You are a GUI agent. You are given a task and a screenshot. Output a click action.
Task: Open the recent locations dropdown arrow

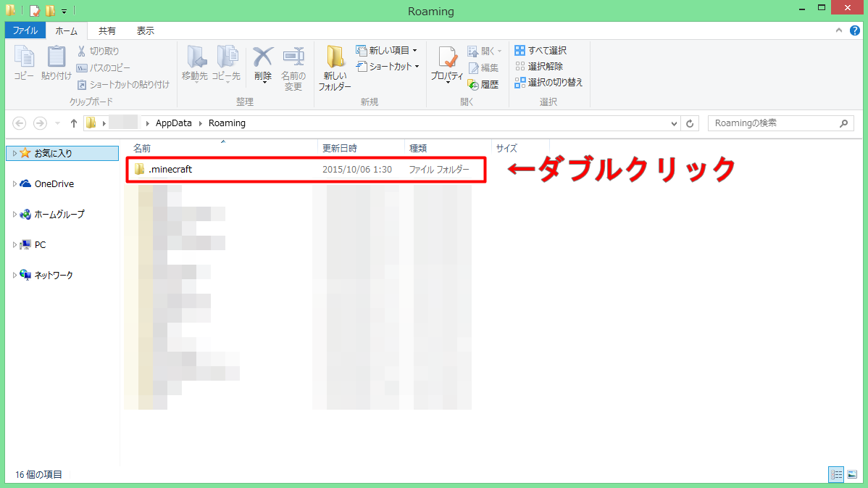[x=57, y=123]
